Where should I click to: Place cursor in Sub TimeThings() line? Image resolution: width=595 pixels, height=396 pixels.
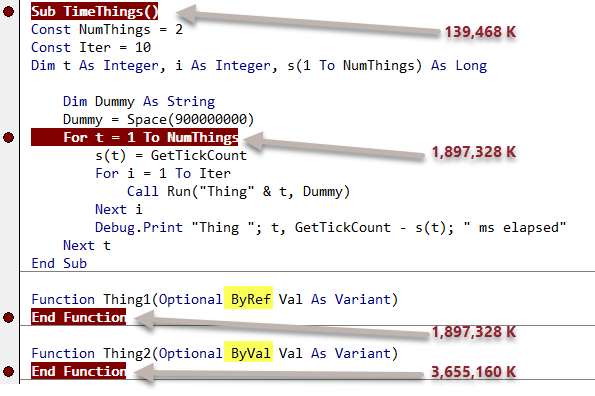click(x=94, y=11)
